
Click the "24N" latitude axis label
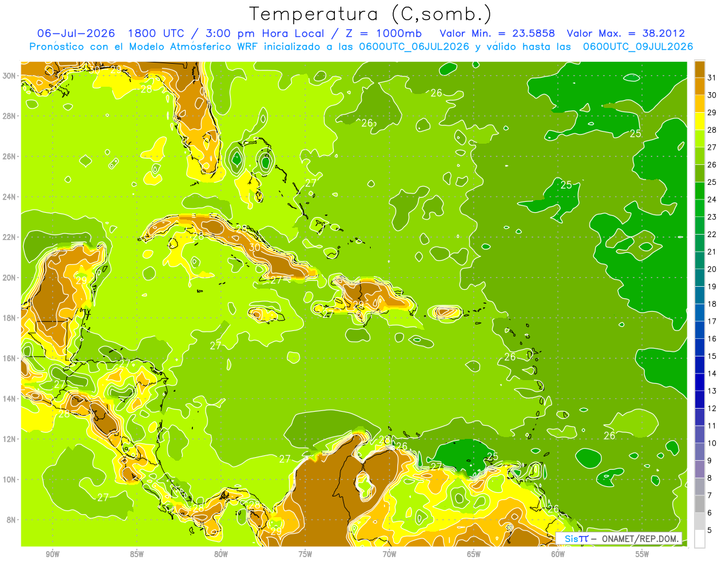click(9, 196)
